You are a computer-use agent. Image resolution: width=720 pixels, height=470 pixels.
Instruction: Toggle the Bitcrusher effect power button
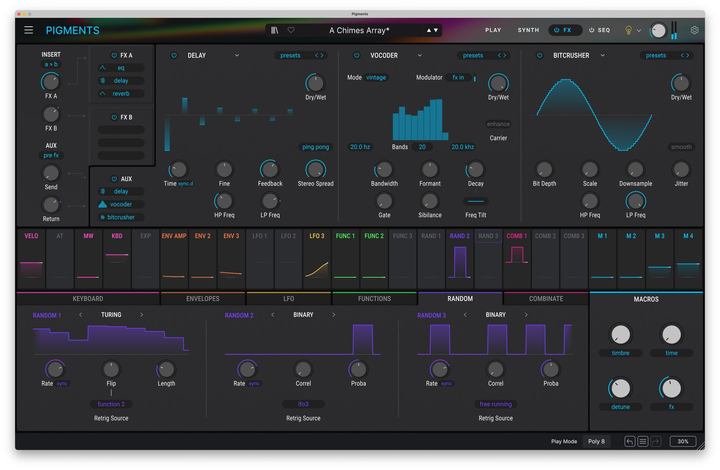click(x=540, y=55)
